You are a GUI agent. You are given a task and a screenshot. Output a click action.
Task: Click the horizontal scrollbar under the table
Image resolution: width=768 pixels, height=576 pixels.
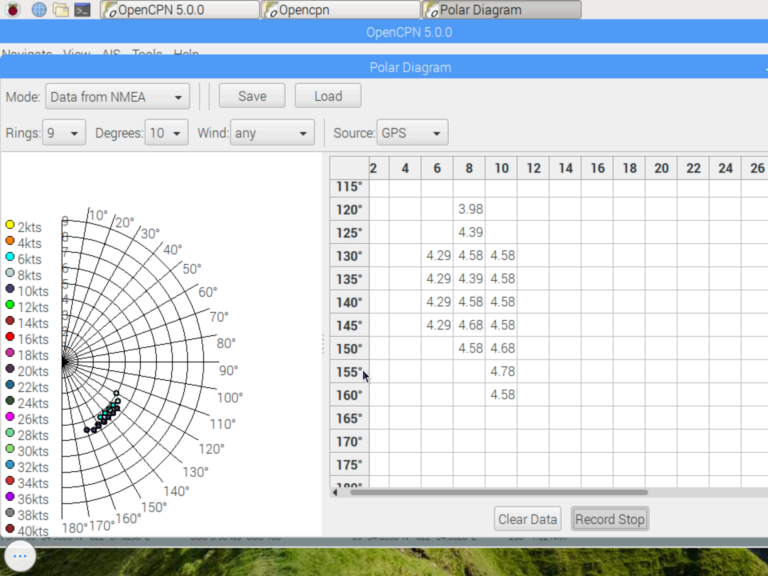(x=498, y=492)
